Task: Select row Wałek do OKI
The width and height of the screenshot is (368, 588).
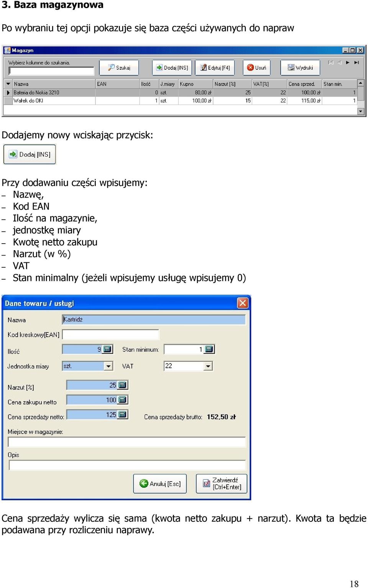Action: pyautogui.click(x=180, y=101)
